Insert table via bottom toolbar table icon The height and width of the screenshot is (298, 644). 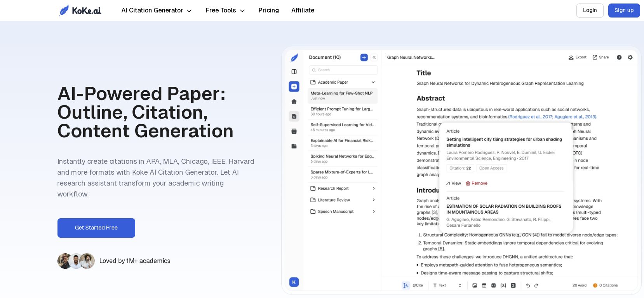(x=484, y=286)
